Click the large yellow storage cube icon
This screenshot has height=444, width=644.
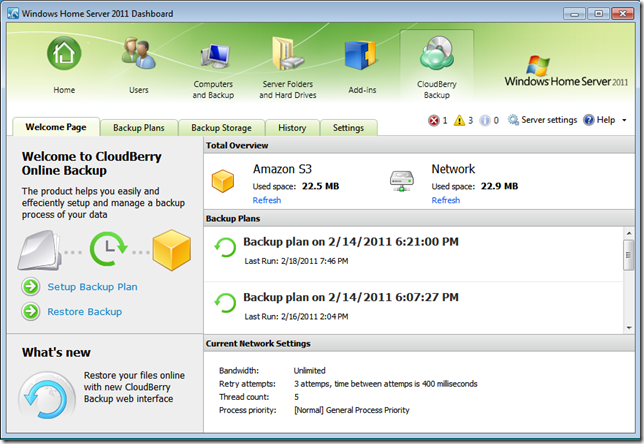(172, 250)
